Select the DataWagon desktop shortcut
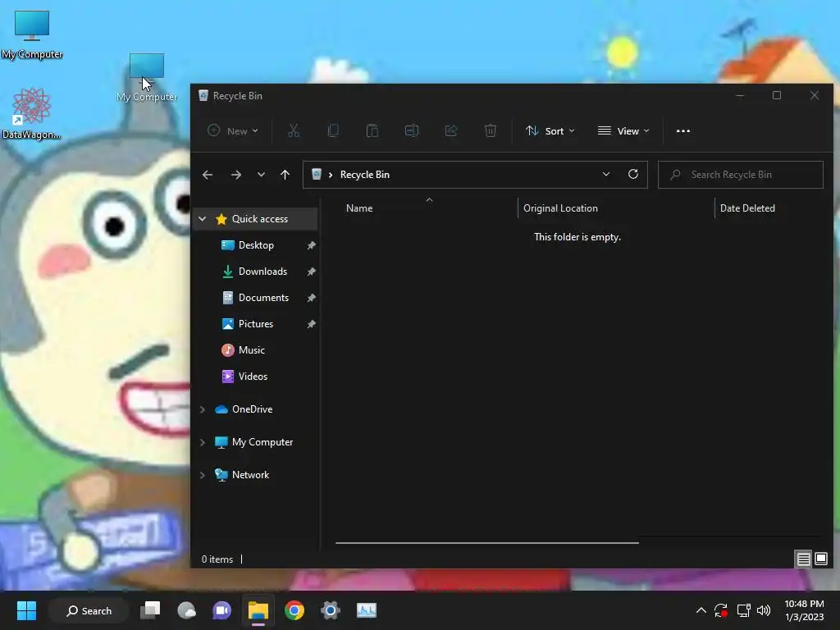Image resolution: width=840 pixels, height=630 pixels. point(32,113)
